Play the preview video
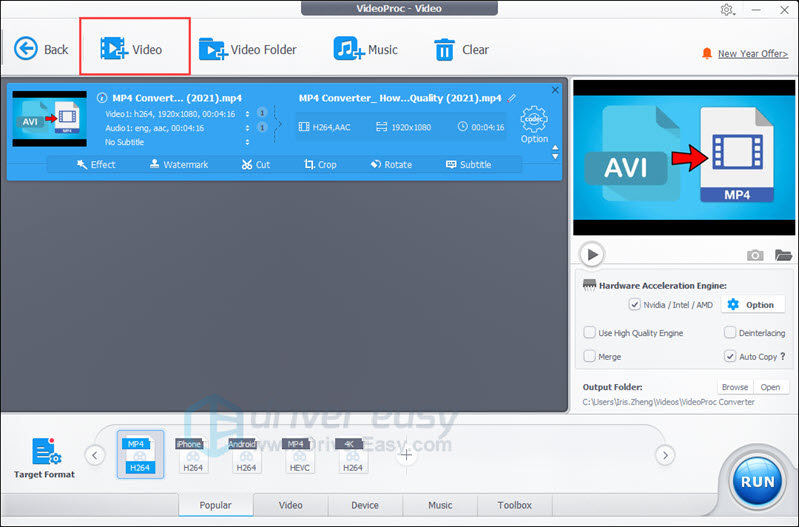 592,254
